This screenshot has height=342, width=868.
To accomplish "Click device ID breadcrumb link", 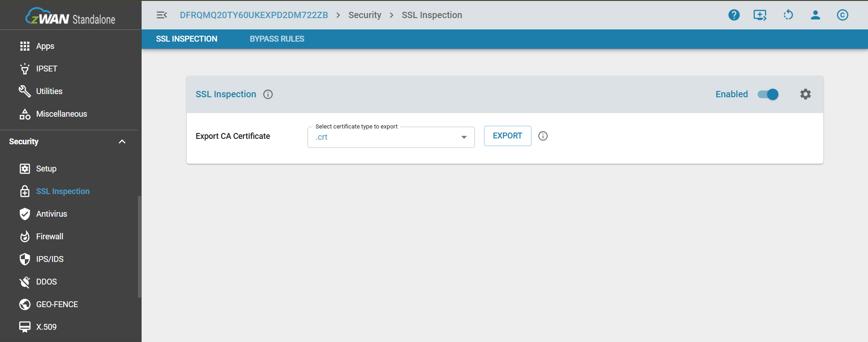I will click(254, 15).
